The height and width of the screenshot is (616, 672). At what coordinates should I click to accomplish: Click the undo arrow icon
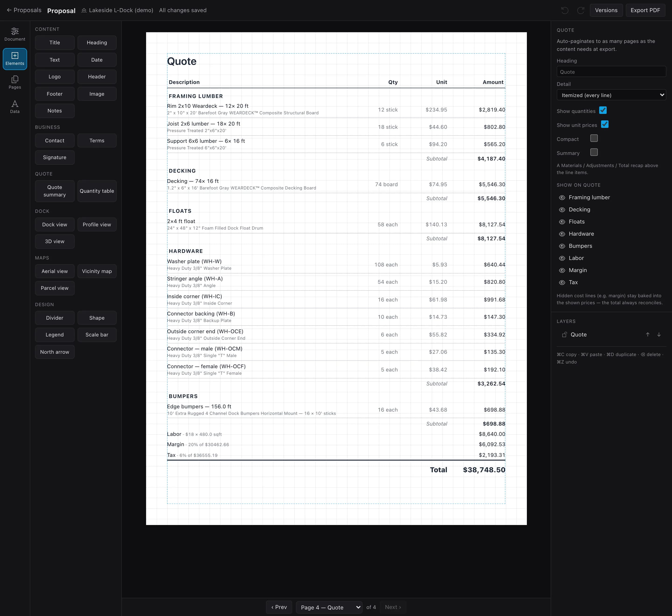click(565, 10)
